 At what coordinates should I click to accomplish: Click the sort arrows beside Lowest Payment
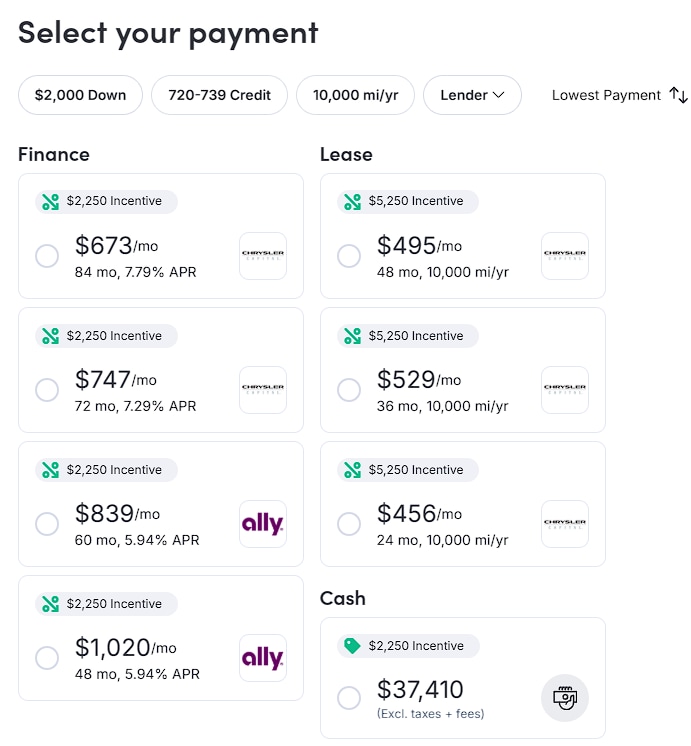[679, 95]
